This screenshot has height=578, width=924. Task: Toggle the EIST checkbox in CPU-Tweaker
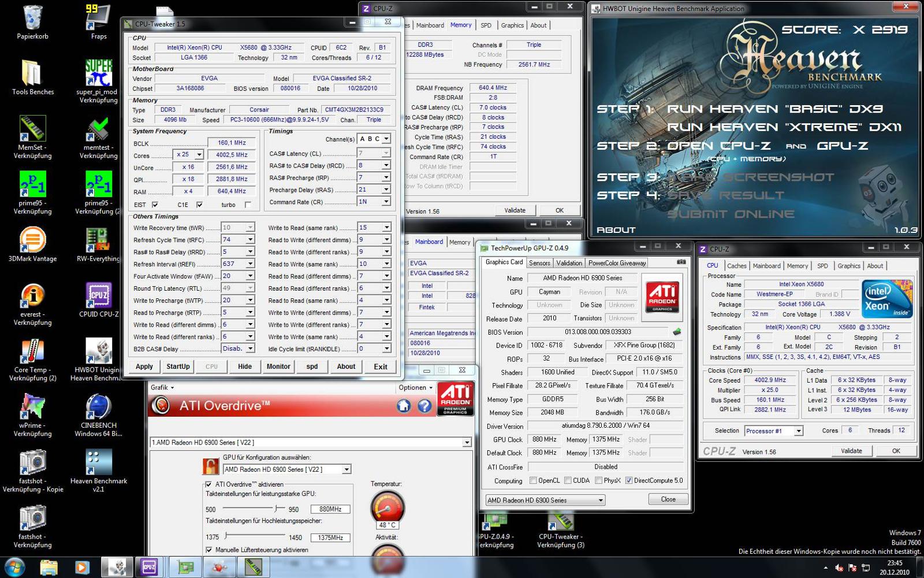155,205
